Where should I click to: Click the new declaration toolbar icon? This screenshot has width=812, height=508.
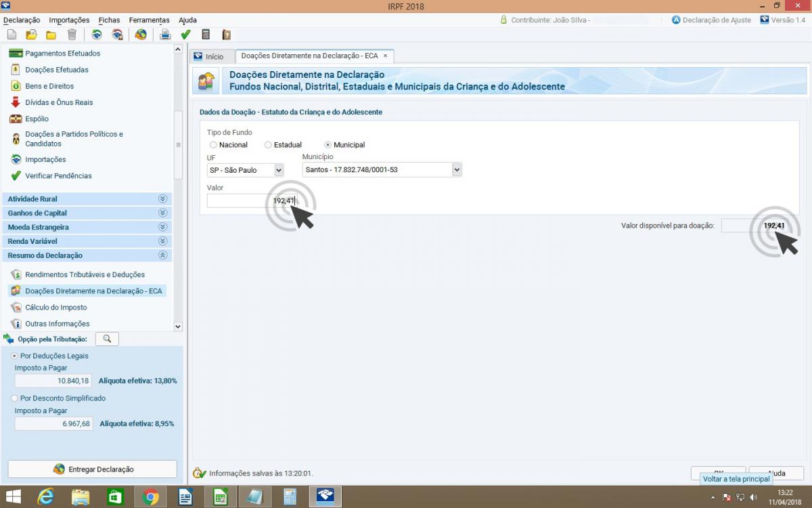pos(12,35)
